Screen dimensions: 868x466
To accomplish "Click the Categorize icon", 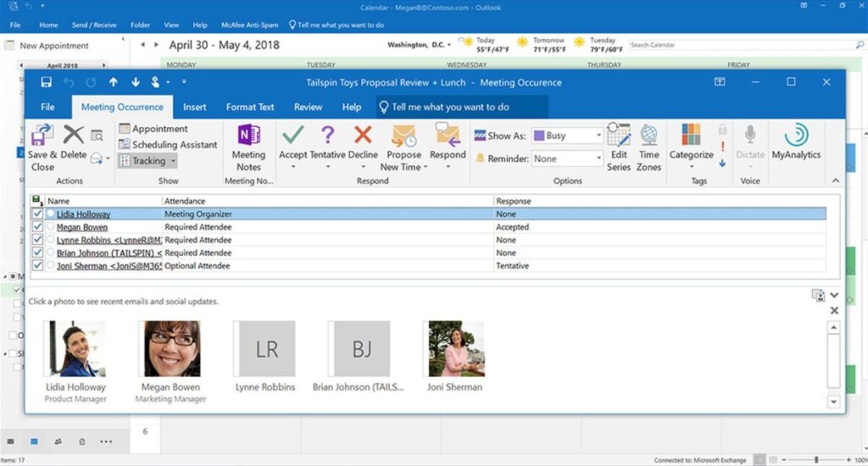I will click(691, 135).
